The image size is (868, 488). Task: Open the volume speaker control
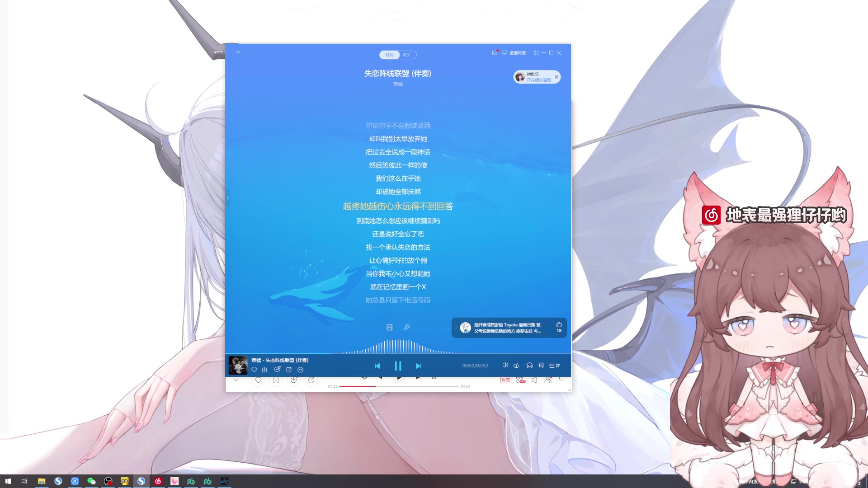[505, 365]
